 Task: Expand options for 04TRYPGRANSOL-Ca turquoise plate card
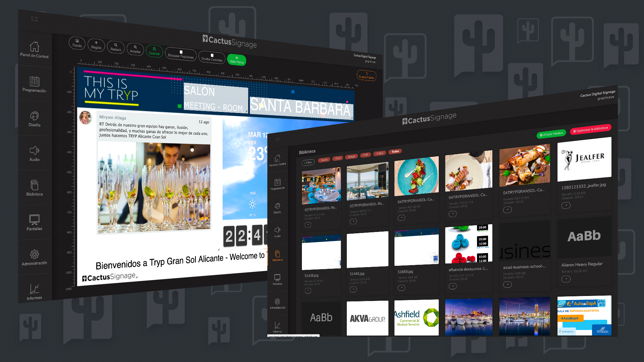[401, 218]
